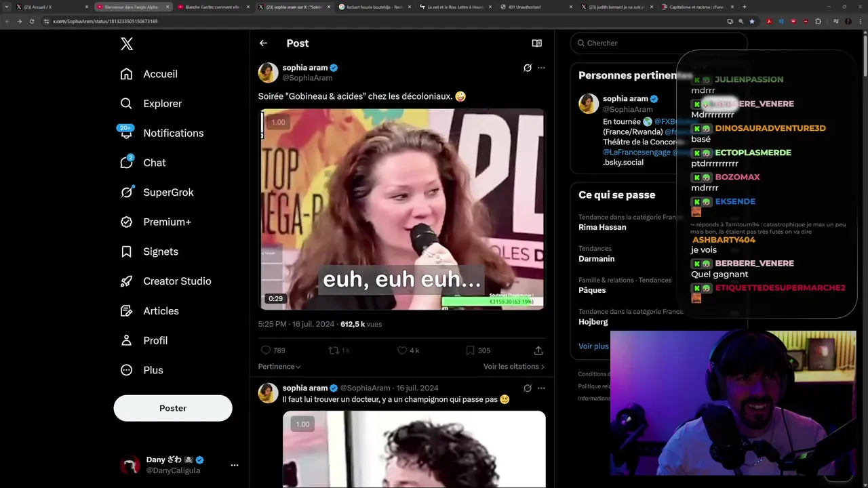
Task: Click the browser reload button
Action: coord(31,21)
